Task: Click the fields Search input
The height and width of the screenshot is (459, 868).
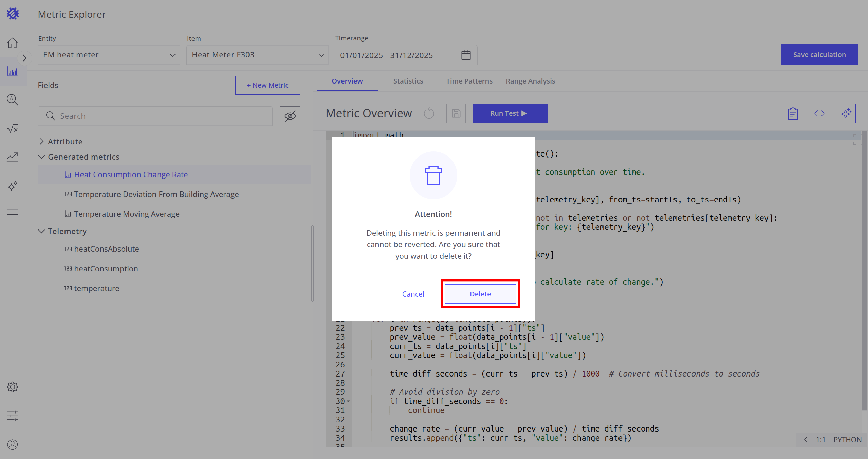Action: pos(160,116)
